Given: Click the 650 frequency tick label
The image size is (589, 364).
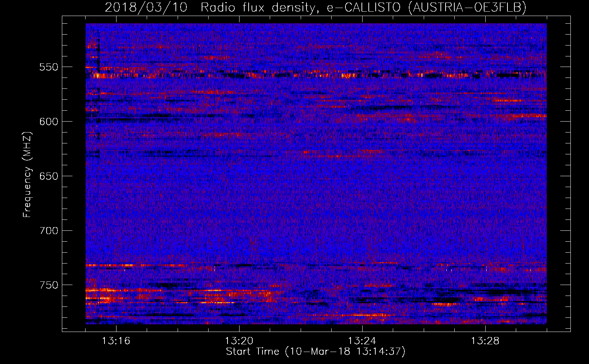Looking at the screenshot, I should (49, 176).
